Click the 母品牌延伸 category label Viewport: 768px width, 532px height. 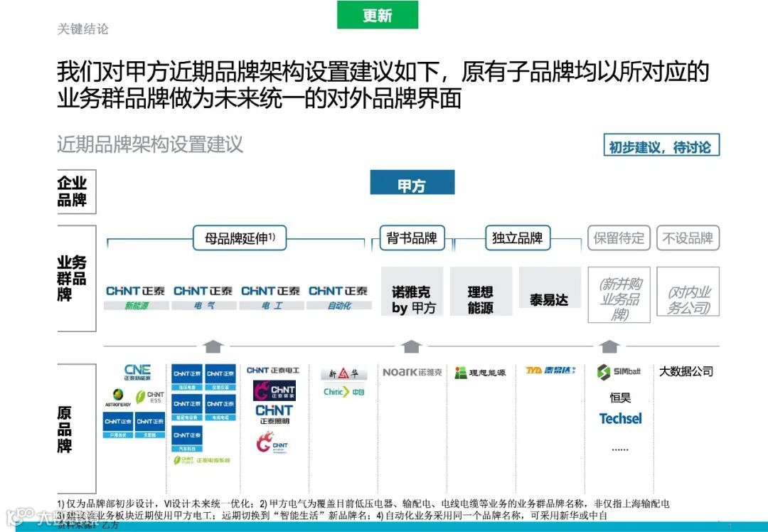point(240,238)
